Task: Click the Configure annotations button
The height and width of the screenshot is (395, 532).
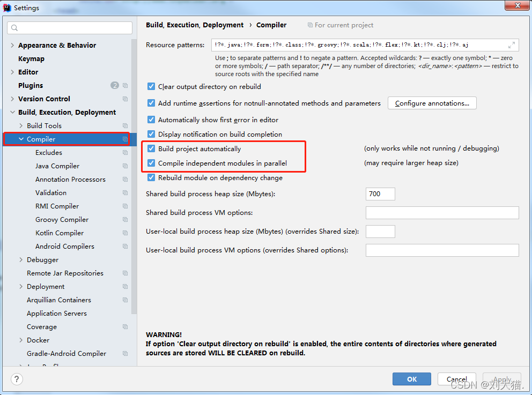Action: [432, 103]
